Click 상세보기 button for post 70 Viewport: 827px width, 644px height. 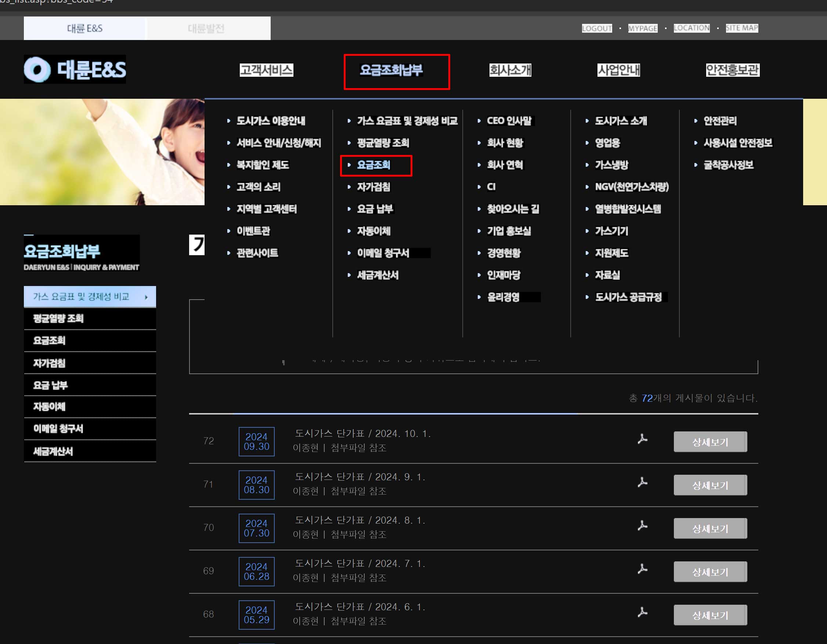click(710, 528)
